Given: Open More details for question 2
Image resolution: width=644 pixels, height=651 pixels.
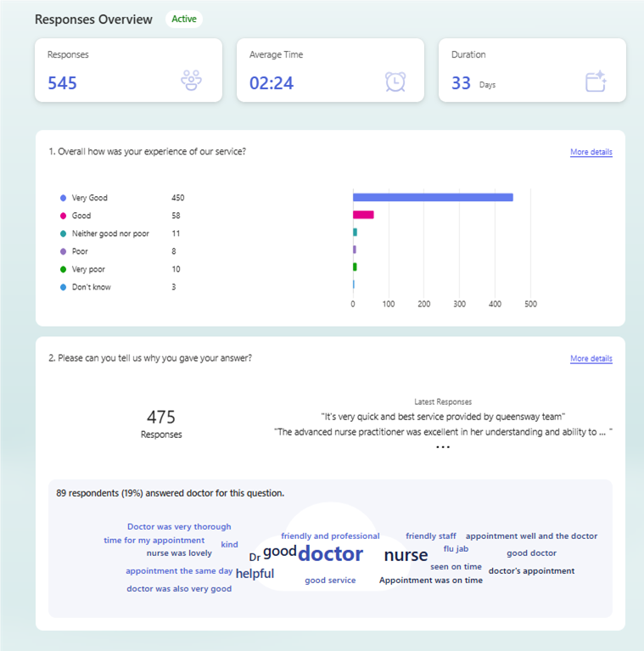Looking at the screenshot, I should coord(591,358).
